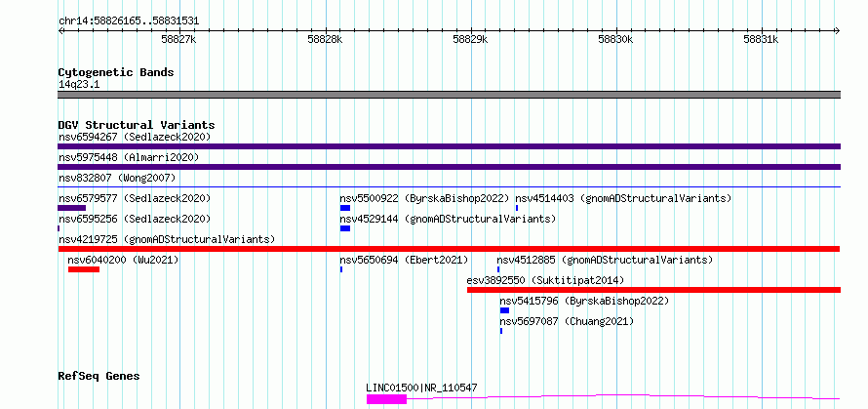Click the 58828k ruler position

pos(325,39)
